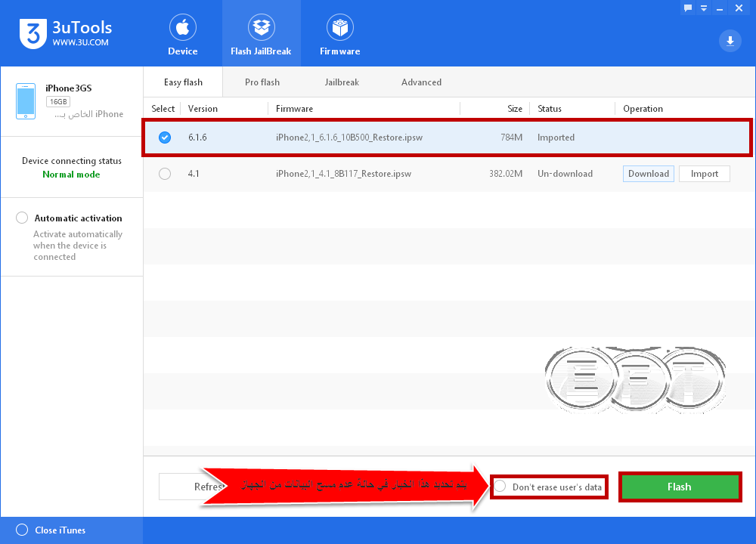Image resolution: width=756 pixels, height=544 pixels.
Task: Click the 3uTools logo
Action: tap(33, 34)
